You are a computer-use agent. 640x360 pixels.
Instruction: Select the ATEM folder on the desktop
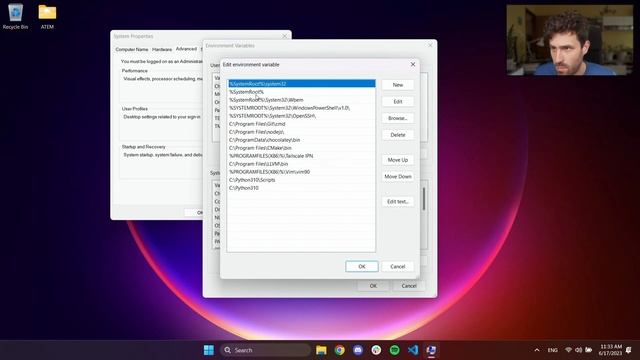click(47, 16)
